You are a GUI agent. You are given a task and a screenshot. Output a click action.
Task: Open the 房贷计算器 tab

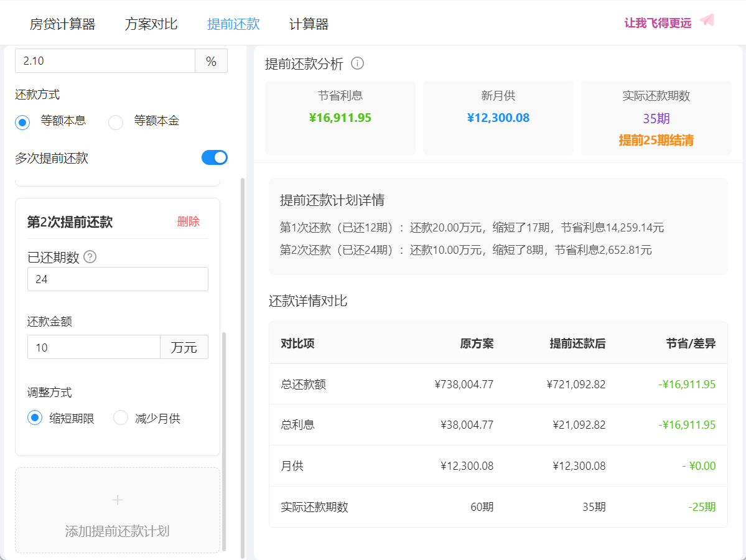coord(62,24)
